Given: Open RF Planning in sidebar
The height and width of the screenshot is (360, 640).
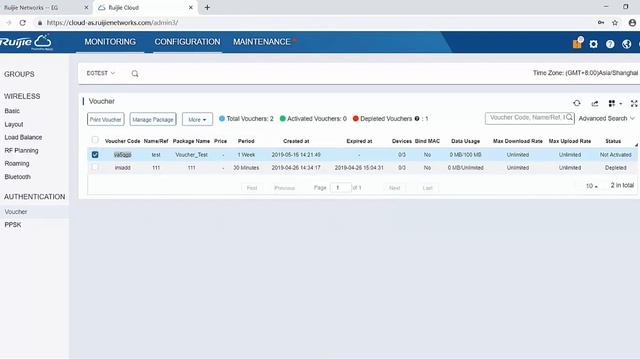Looking at the screenshot, I should point(21,150).
